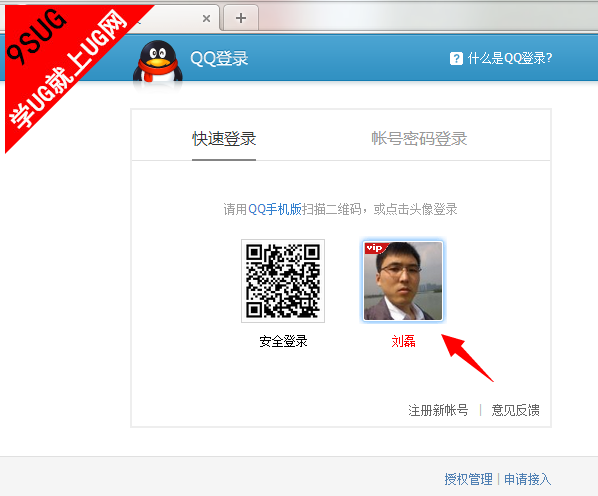Switch to 快速登录 tab

(224, 139)
